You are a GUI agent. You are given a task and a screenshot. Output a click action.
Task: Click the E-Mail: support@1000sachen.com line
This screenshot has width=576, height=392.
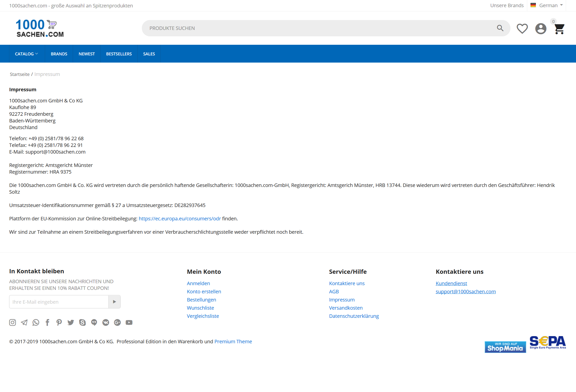47,152
